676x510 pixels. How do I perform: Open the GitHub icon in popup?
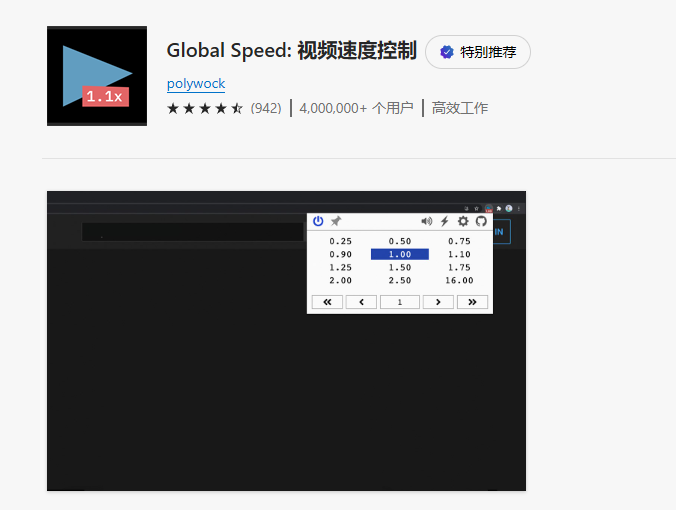coord(481,221)
